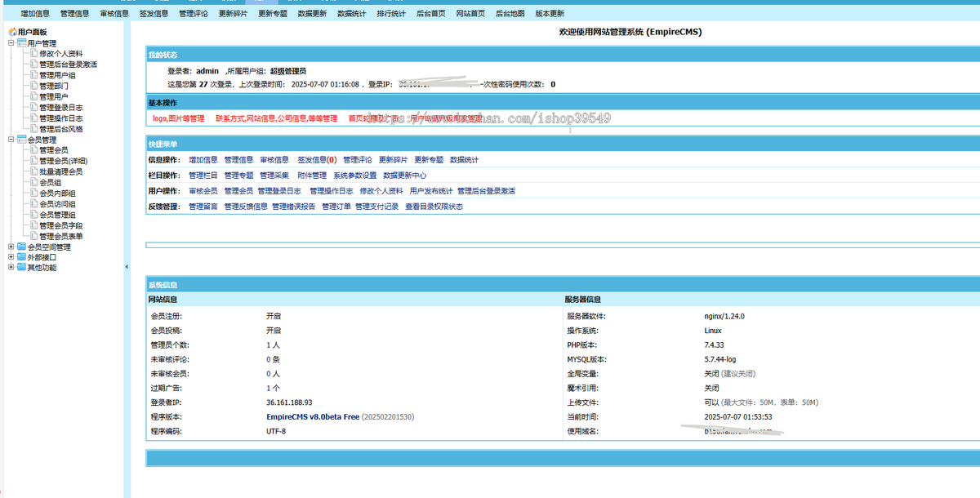Open 排行统计 in the top menu bar
The height and width of the screenshot is (498, 980).
pyautogui.click(x=391, y=14)
